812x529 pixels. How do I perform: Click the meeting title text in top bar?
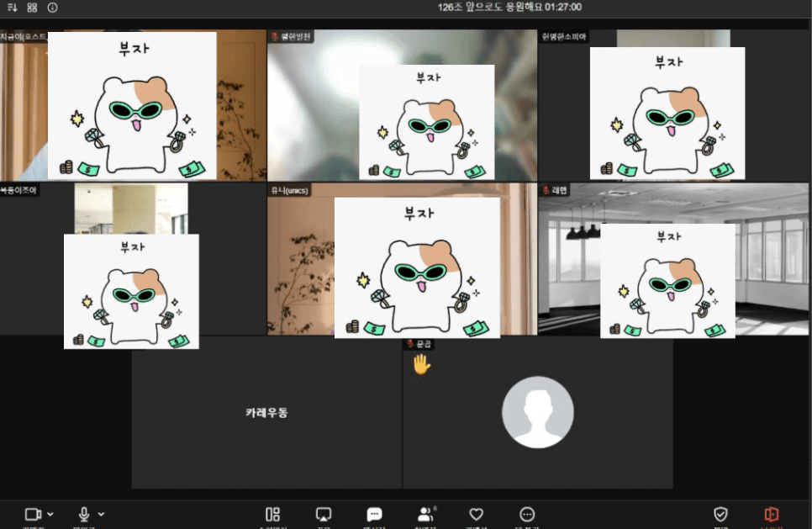pos(509,8)
